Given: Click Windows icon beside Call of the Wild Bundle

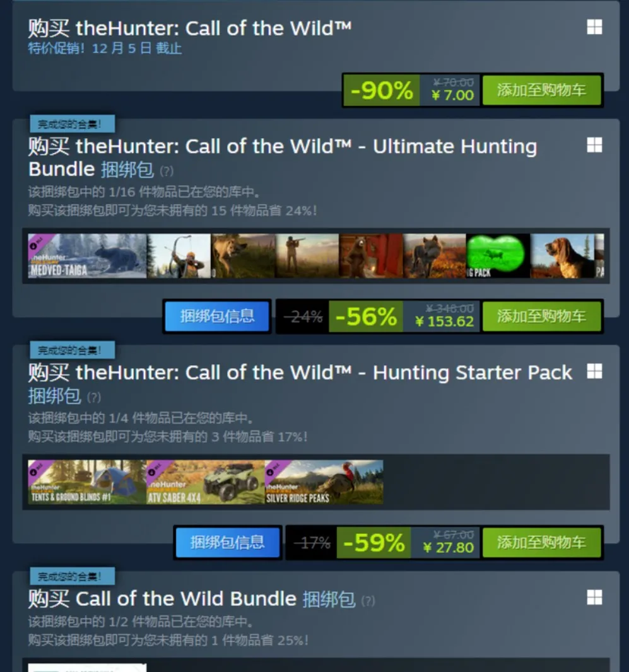Looking at the screenshot, I should click(x=594, y=597).
